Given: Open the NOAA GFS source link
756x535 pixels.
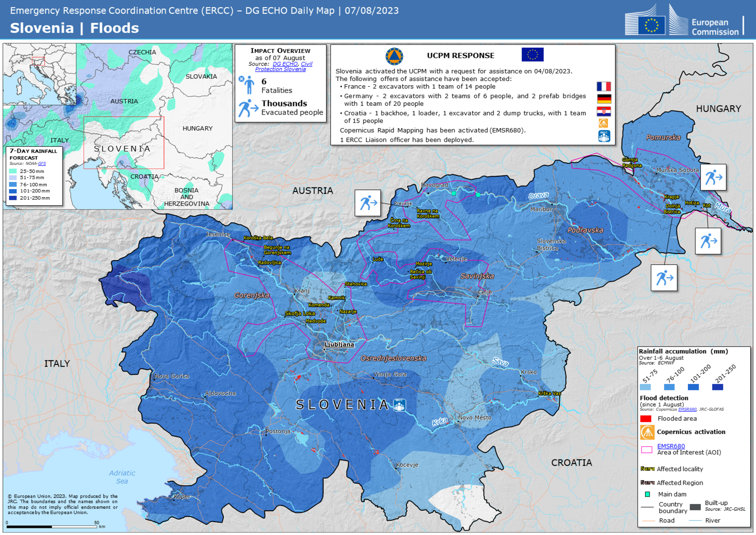Looking at the screenshot, I should pos(42,163).
